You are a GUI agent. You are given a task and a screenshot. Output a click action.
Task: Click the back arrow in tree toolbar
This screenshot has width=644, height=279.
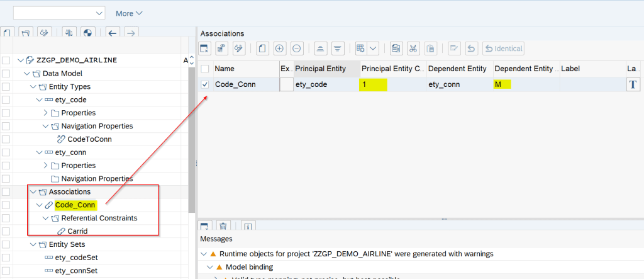pos(113,32)
